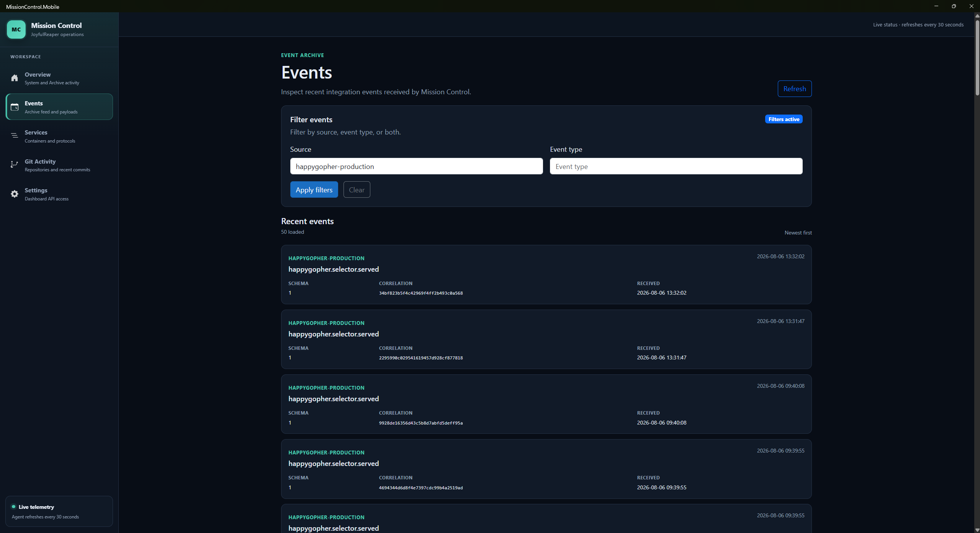980x533 pixels.
Task: Close the MissionControl.Mobile window
Action: [971, 6]
